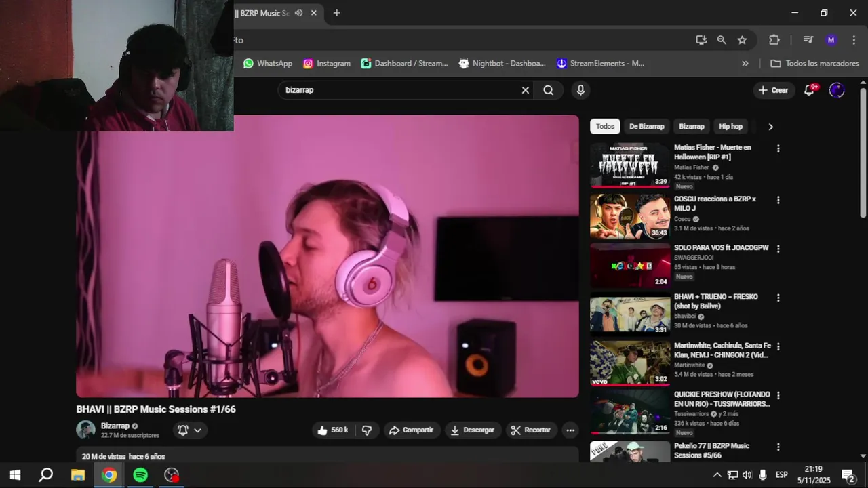This screenshot has width=868, height=488.
Task: Open Pekeño 77 BZRP Music Sessions title
Action: tap(711, 451)
